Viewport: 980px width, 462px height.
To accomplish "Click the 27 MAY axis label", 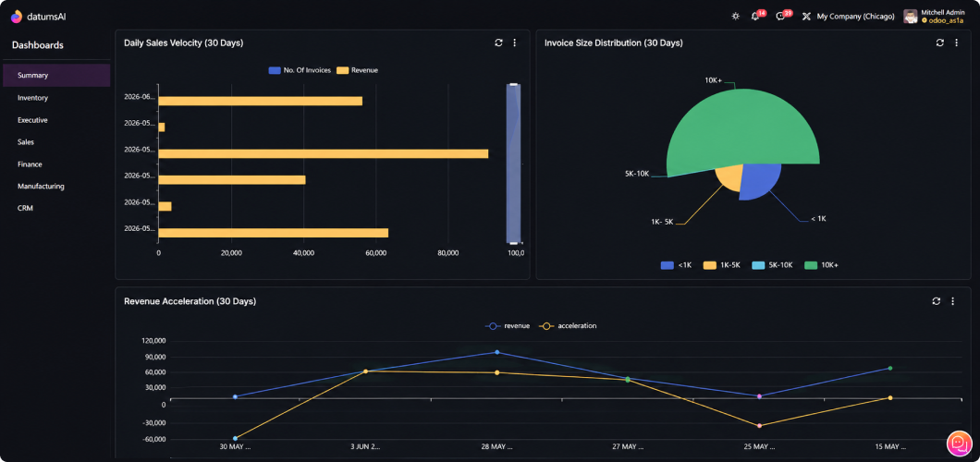I will pos(628,447).
